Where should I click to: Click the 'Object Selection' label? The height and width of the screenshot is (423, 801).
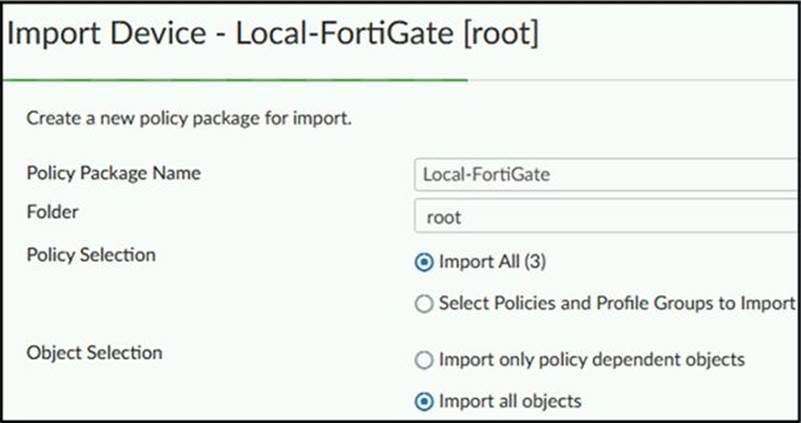tap(95, 352)
